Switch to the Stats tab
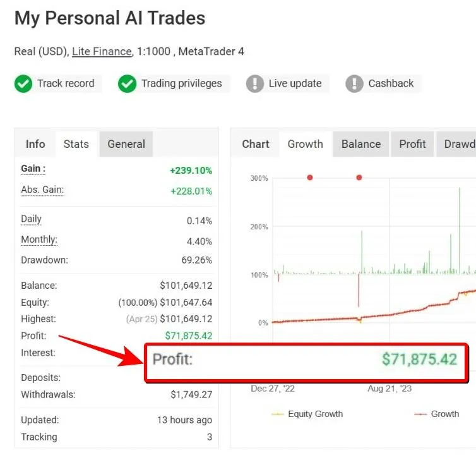The image size is (476, 460). [76, 144]
